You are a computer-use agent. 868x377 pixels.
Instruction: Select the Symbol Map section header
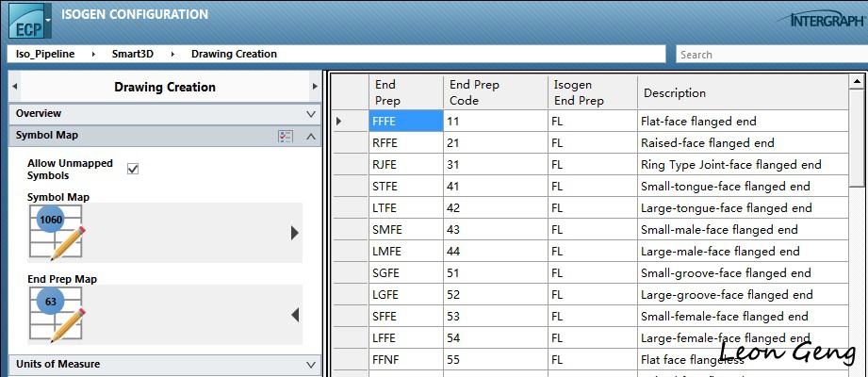(164, 136)
